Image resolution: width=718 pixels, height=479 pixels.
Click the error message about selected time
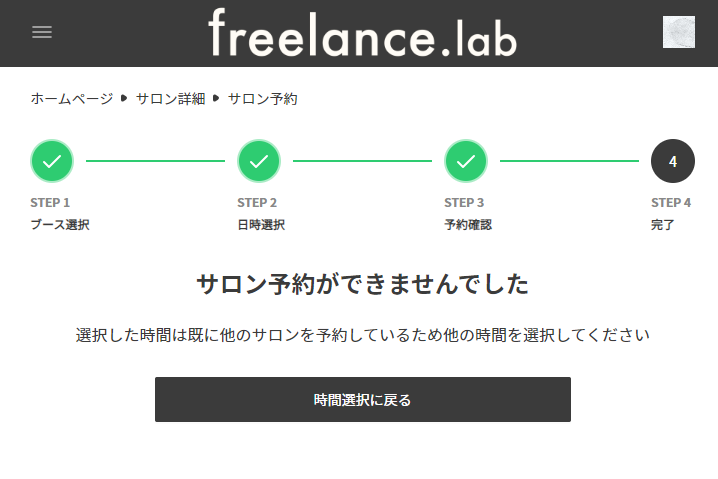point(363,335)
